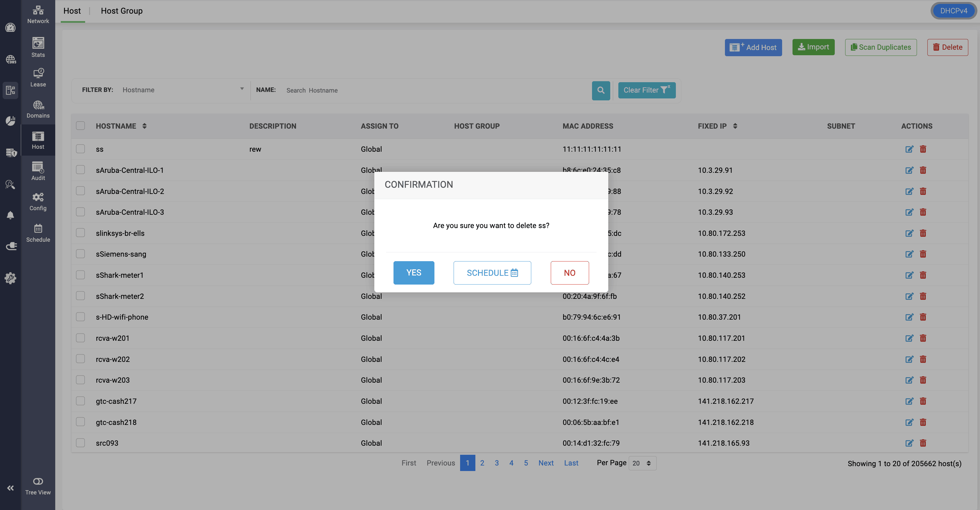
Task: Tick the gtc-cash217 checkbox
Action: click(80, 401)
